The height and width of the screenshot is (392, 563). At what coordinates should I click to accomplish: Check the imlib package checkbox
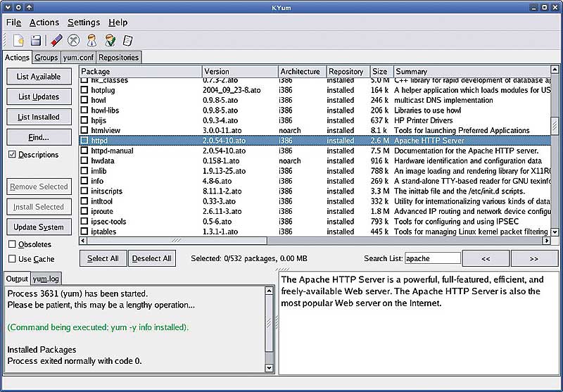click(84, 171)
